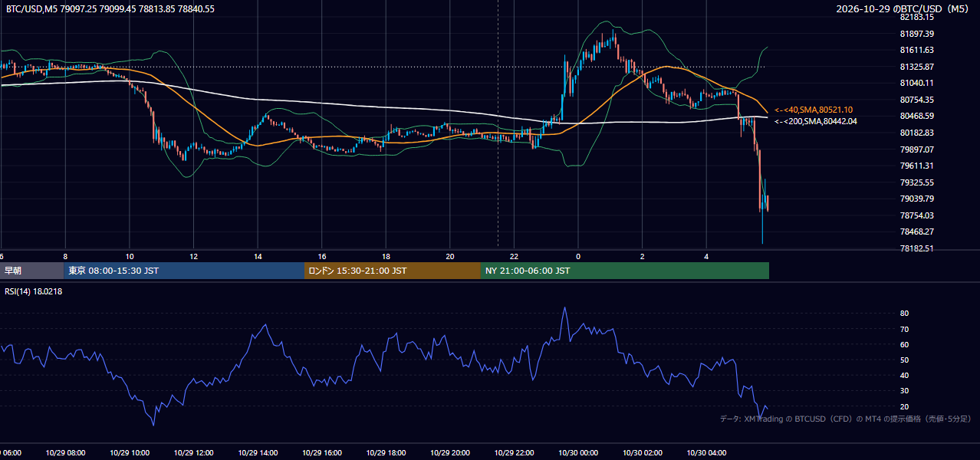Select the 40 SMA value label 80521.10
The width and height of the screenshot is (980, 460).
[814, 110]
